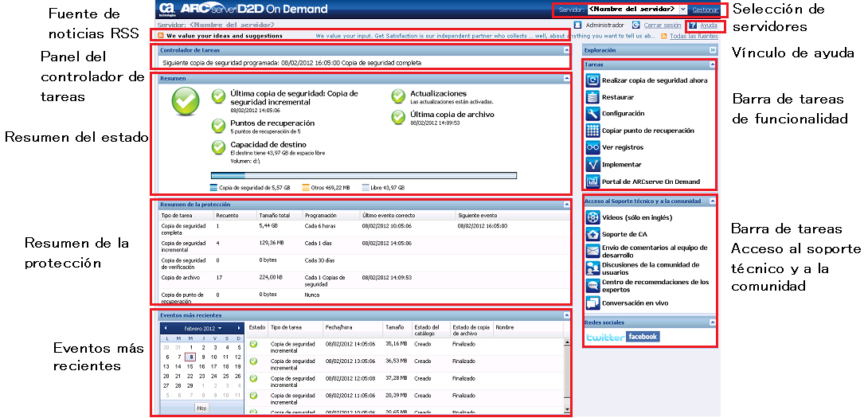This screenshot has width=868, height=418.
Task: Open Configuración wrench icon
Action: [592, 114]
